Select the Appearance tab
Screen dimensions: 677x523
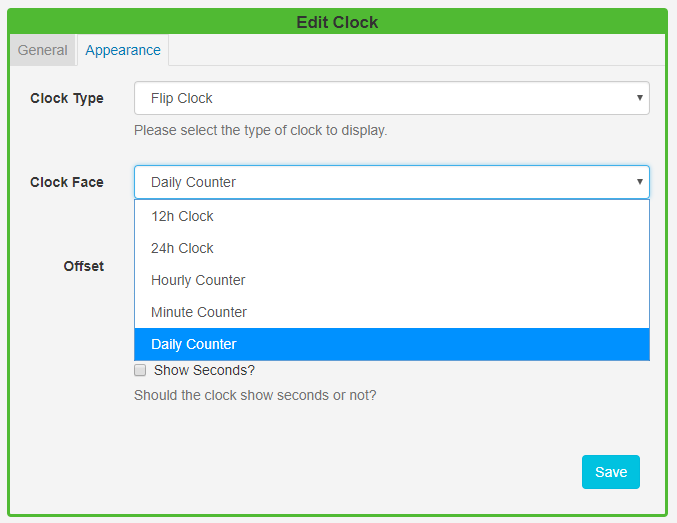[123, 50]
